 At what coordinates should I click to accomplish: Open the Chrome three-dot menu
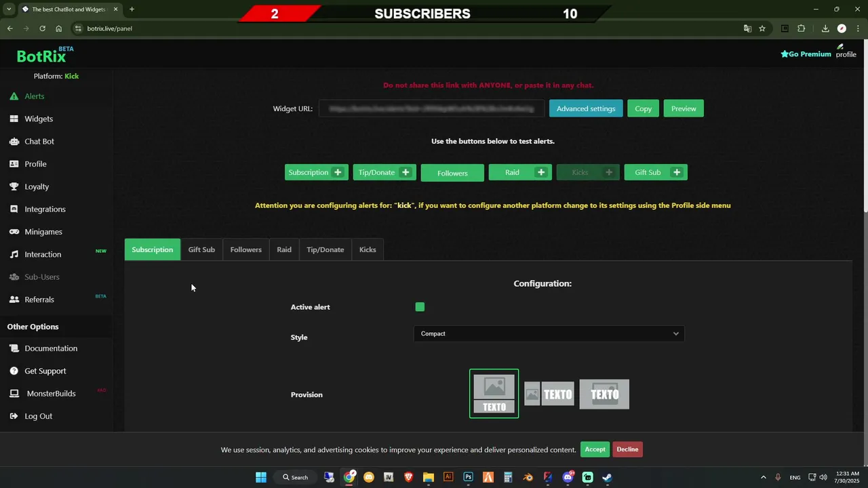[x=859, y=28]
